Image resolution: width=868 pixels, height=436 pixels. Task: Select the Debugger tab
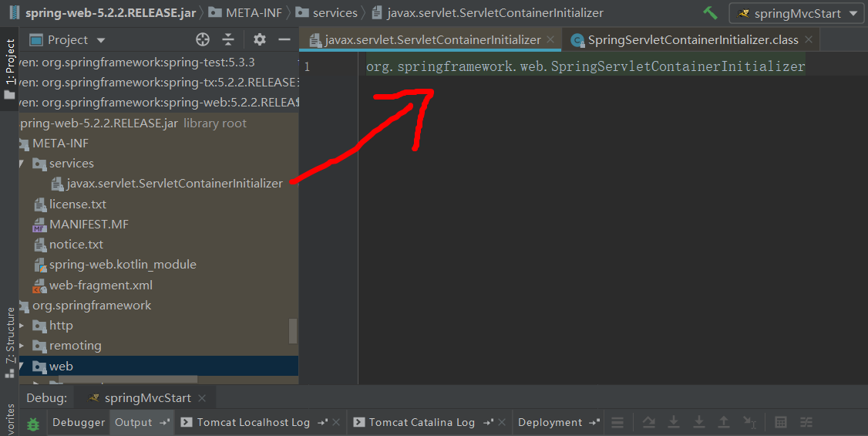point(79,422)
